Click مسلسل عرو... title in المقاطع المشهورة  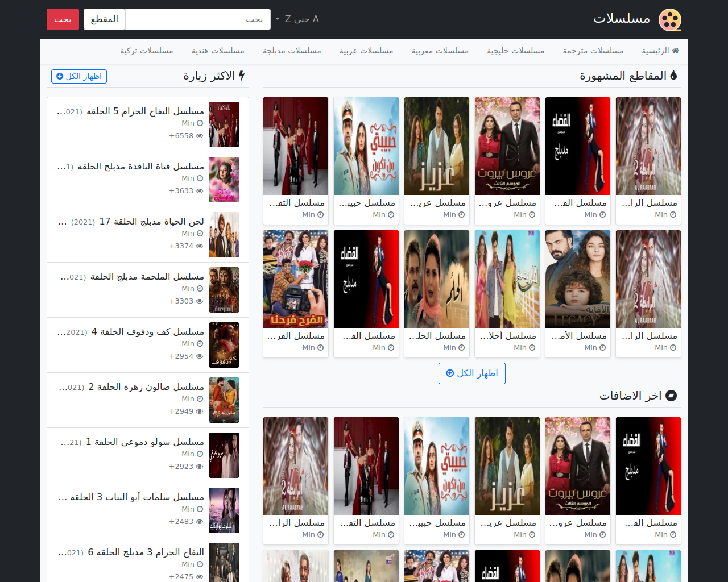click(x=507, y=203)
